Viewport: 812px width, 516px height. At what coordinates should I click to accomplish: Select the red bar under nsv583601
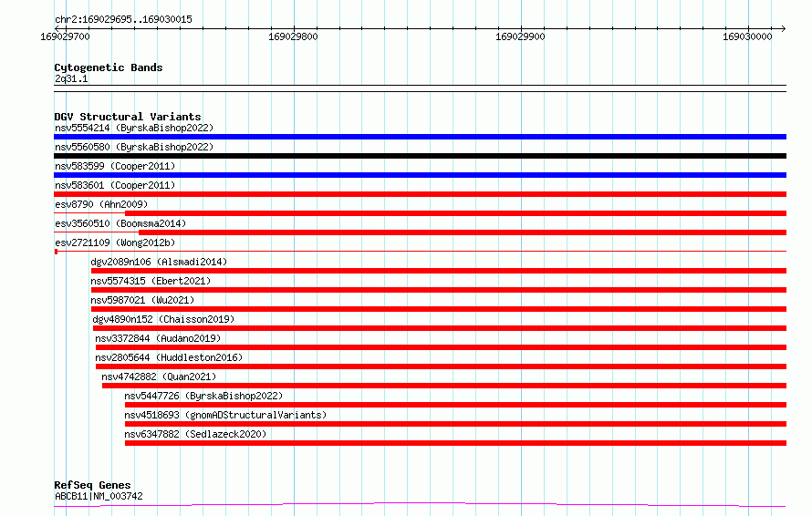[x=420, y=194]
